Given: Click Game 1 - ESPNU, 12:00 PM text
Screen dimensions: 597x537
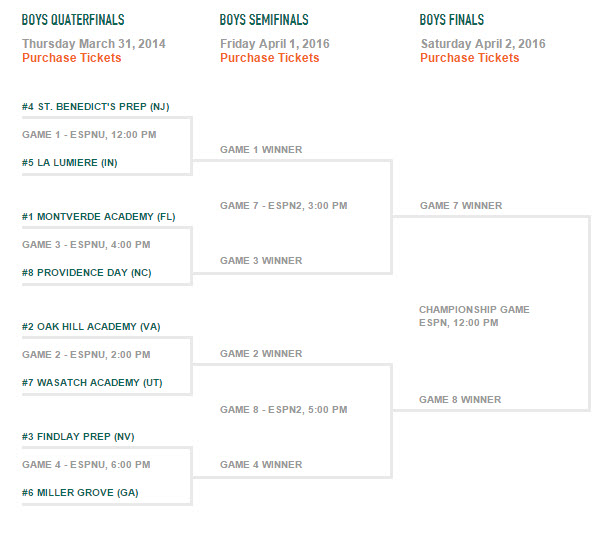Looking at the screenshot, I should click(89, 135).
